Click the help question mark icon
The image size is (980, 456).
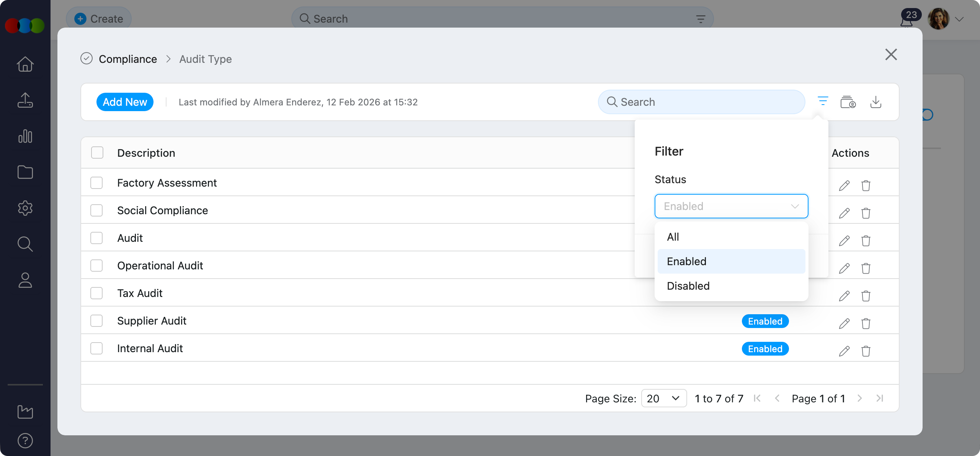[x=25, y=441]
